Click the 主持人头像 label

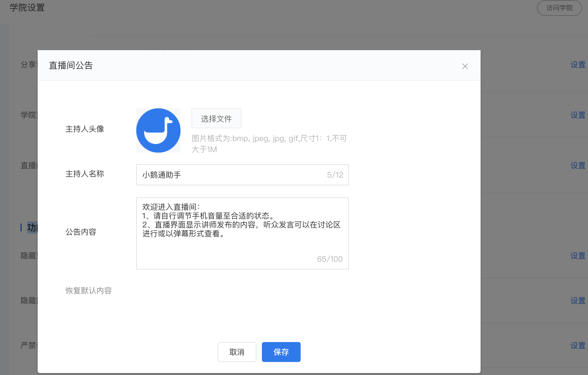point(85,129)
